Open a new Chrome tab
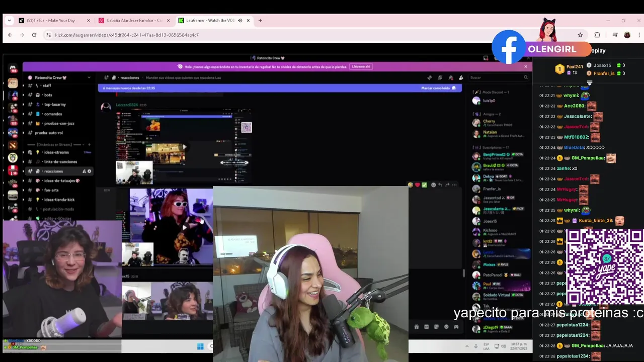 tap(260, 21)
